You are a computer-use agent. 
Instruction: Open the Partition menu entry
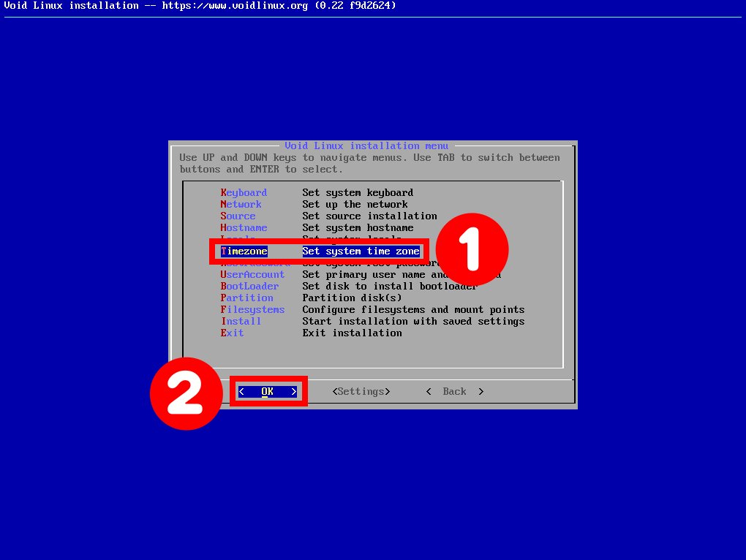(x=246, y=298)
